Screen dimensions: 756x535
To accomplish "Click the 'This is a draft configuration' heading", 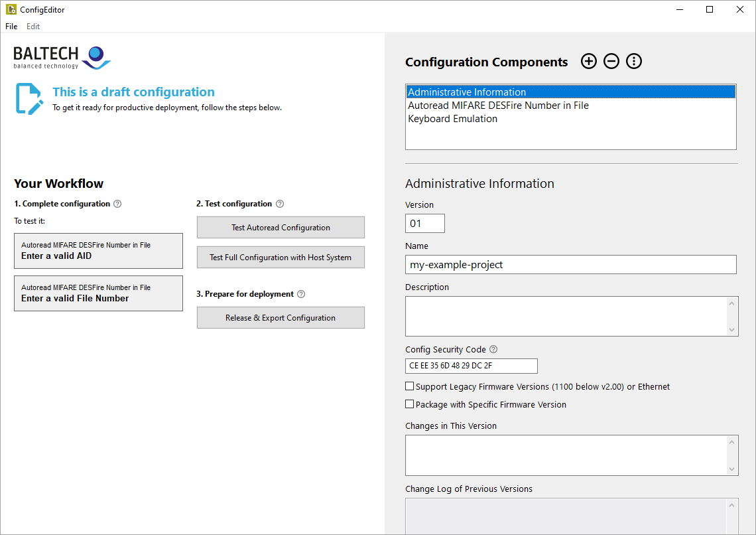I will tap(133, 92).
